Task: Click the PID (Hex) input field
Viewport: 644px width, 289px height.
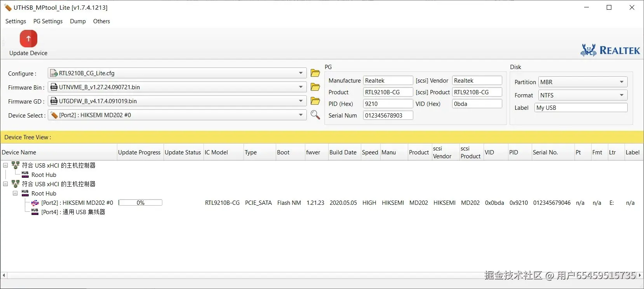Action: 388,104
